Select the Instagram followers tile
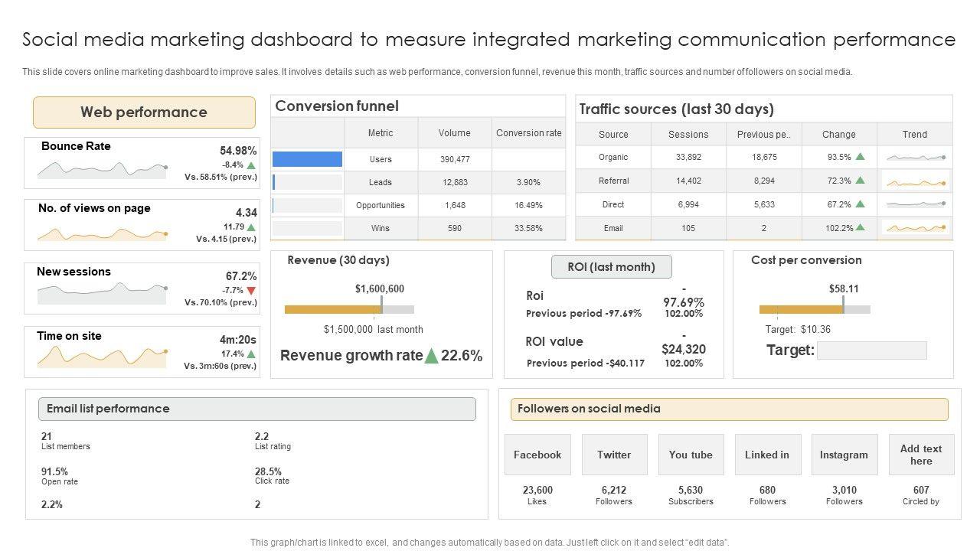 tap(844, 455)
